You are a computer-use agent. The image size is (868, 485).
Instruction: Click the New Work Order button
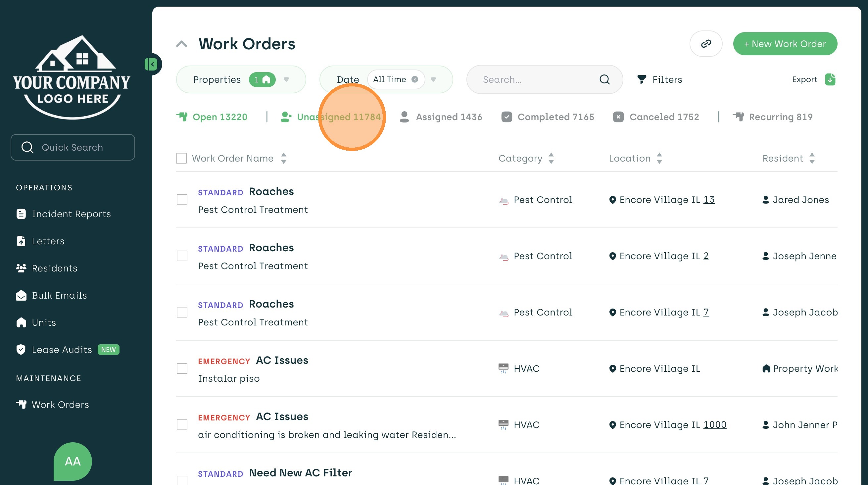(785, 44)
